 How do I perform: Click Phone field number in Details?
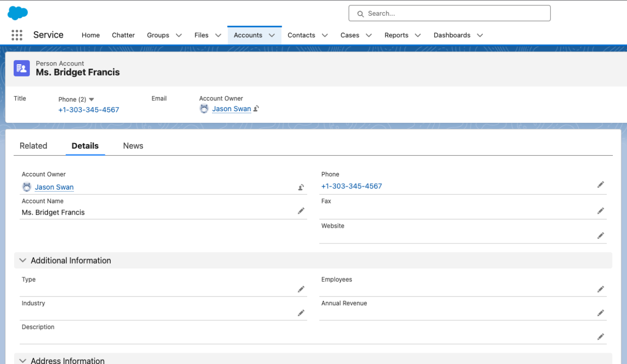[x=352, y=186]
